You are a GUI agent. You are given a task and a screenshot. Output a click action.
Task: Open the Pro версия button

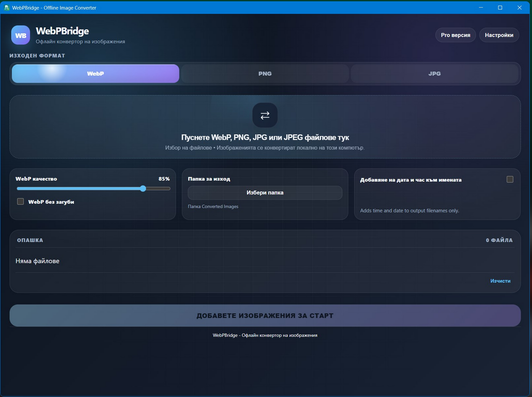(456, 35)
